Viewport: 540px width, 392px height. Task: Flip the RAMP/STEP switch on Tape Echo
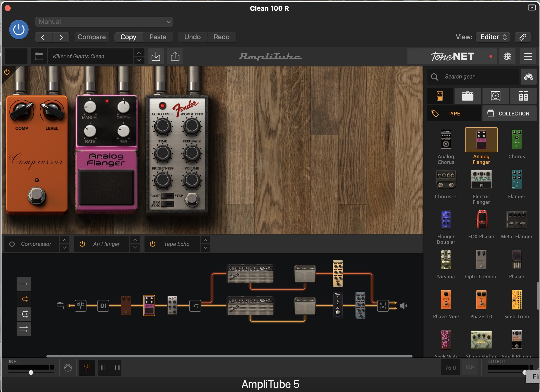click(x=167, y=196)
